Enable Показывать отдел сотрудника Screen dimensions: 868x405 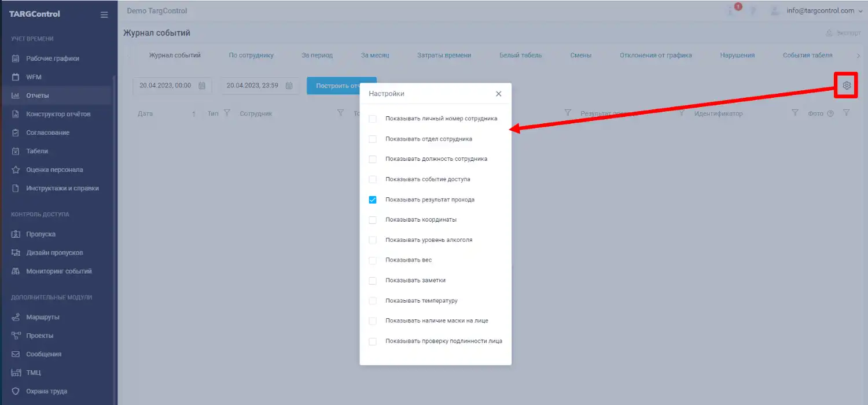(x=373, y=139)
